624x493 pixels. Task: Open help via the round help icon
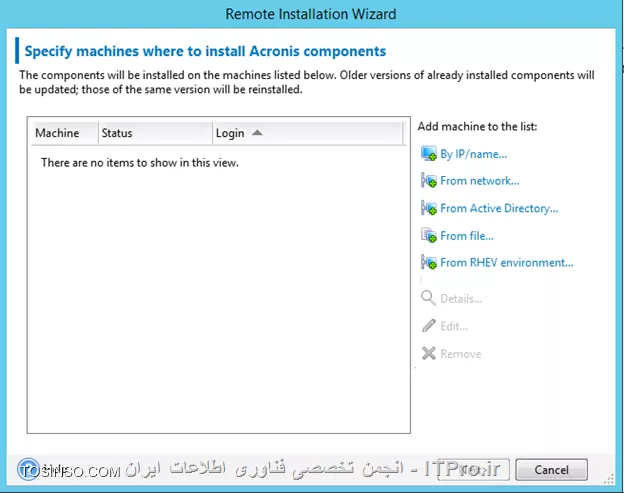[28, 470]
